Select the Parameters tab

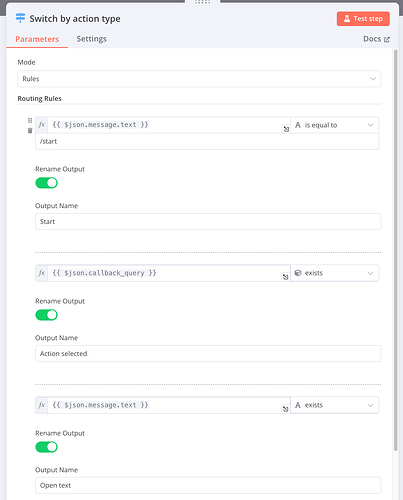coord(37,39)
